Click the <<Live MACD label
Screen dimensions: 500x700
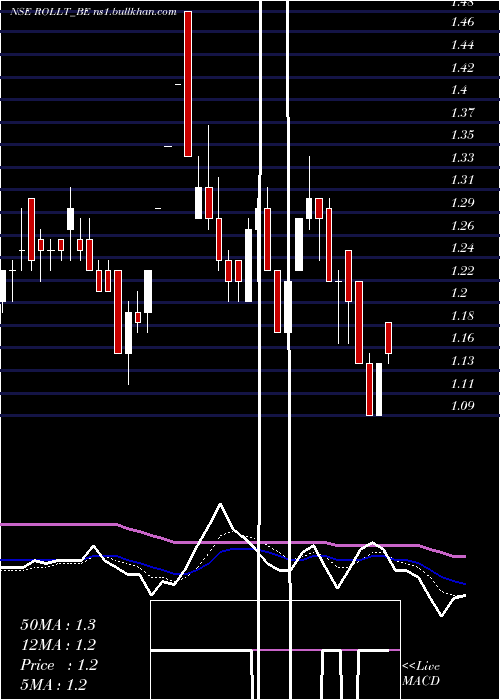pyautogui.click(x=421, y=673)
